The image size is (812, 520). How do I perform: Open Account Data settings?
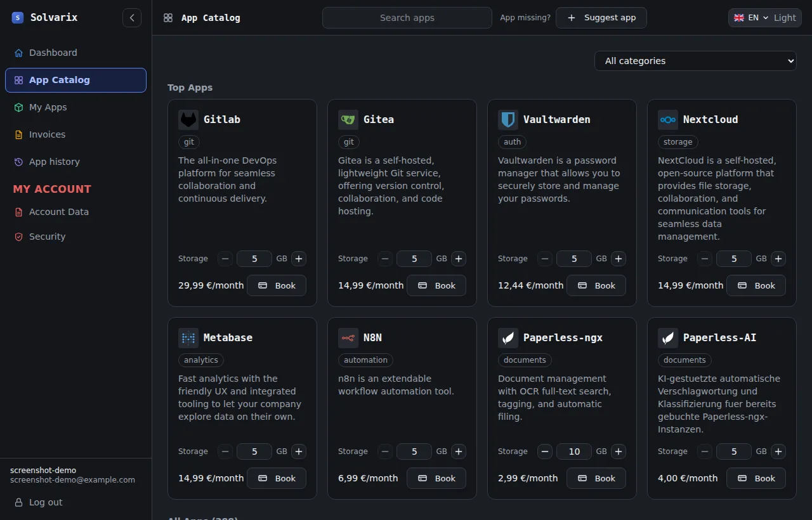[75, 212]
